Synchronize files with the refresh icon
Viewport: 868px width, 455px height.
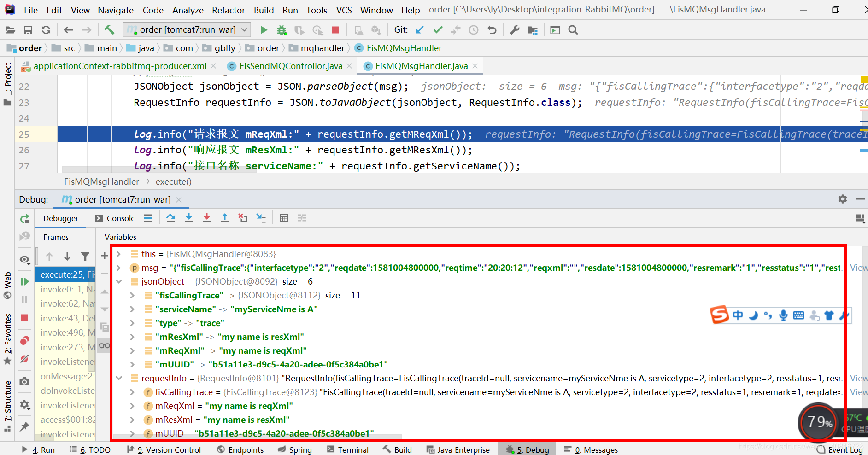(46, 30)
